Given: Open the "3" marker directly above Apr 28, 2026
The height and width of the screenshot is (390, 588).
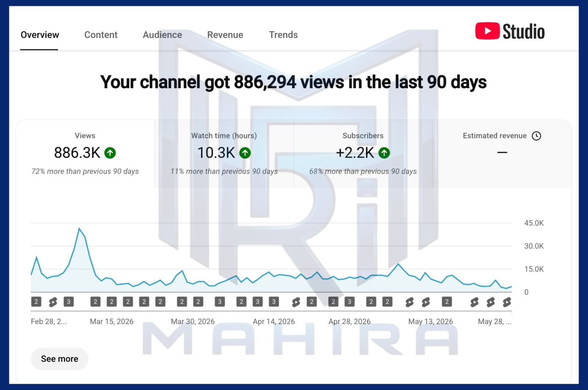Looking at the screenshot, I should (349, 302).
